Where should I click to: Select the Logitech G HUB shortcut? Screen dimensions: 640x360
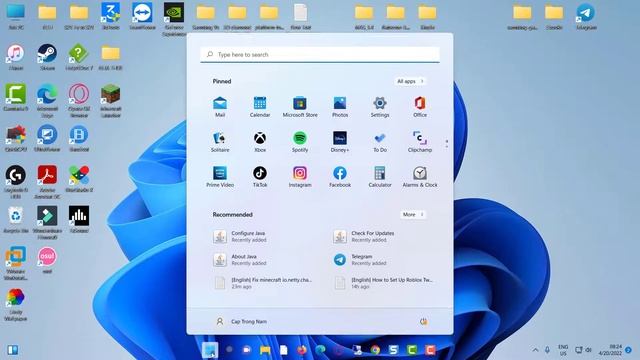click(16, 182)
